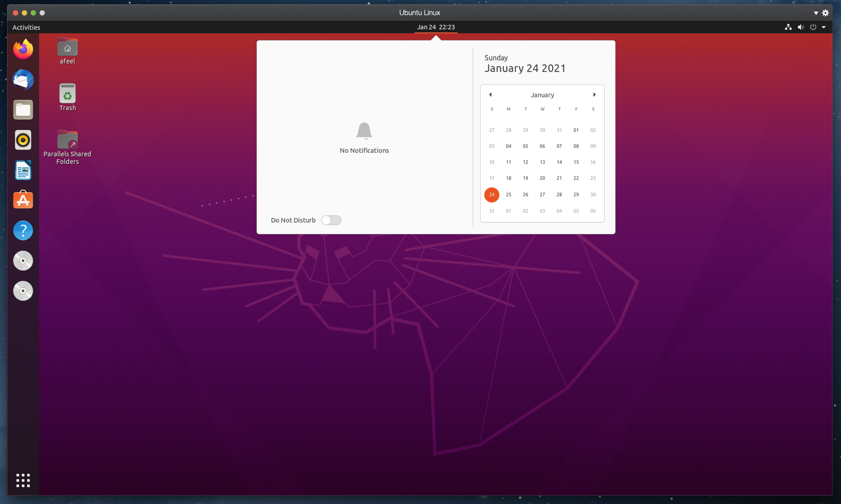Open Parallels Shared Folders desktop icon

coord(68,140)
